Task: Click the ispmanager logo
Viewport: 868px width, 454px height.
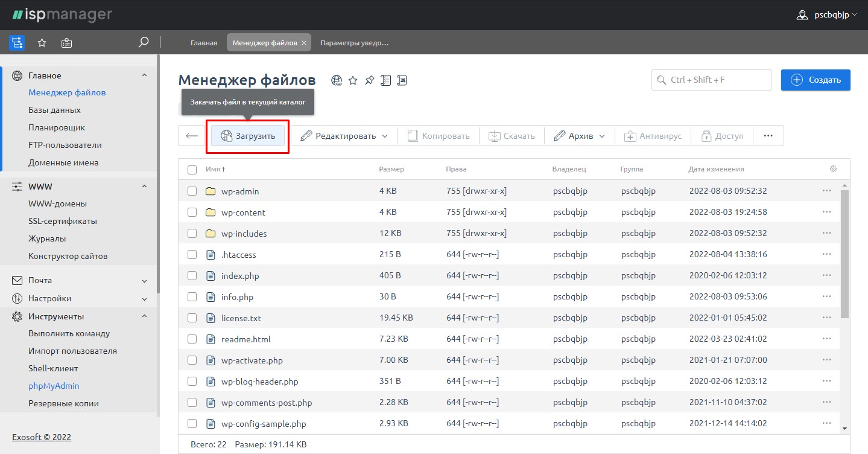Action: pos(62,14)
